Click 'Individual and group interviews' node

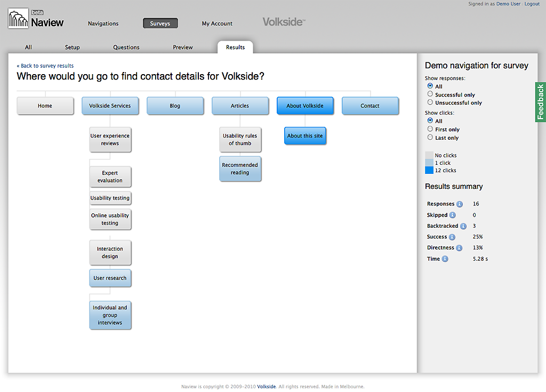[110, 315]
